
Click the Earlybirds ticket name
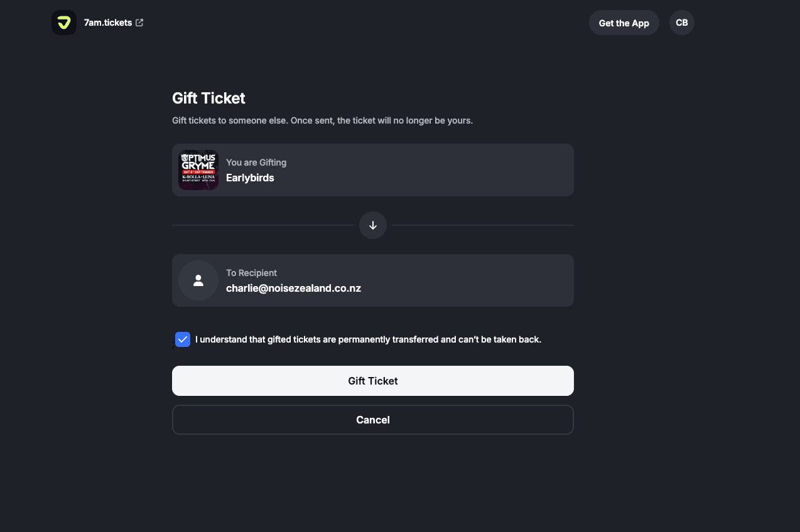coord(250,178)
